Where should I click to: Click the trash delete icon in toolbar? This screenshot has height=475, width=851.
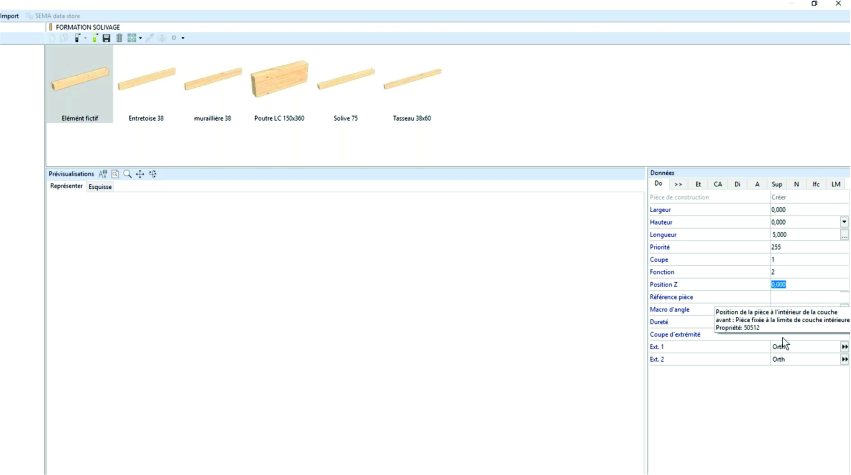click(119, 38)
